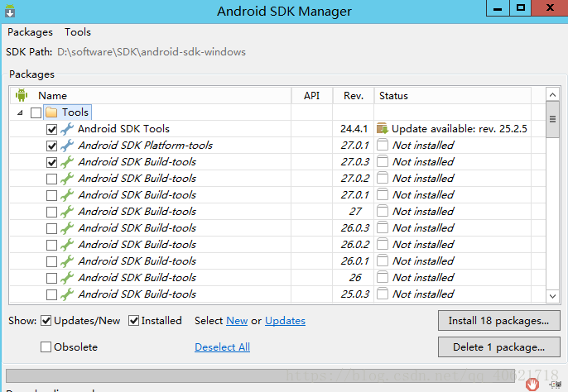Image resolution: width=568 pixels, height=392 pixels.
Task: Click the wrench icon for Build-tools 26.0.1
Action: click(x=67, y=261)
